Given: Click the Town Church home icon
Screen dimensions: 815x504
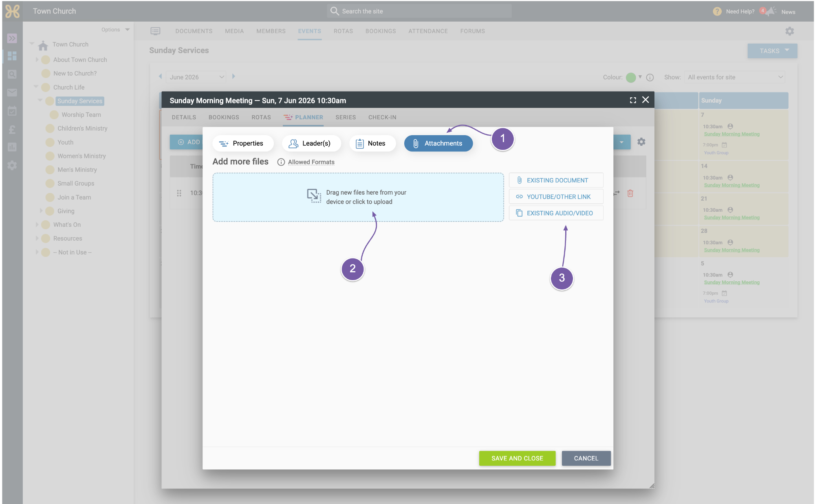Looking at the screenshot, I should 43,45.
